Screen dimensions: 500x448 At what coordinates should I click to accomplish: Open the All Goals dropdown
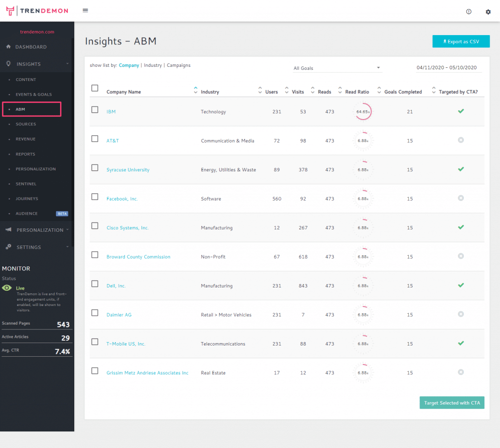click(337, 68)
